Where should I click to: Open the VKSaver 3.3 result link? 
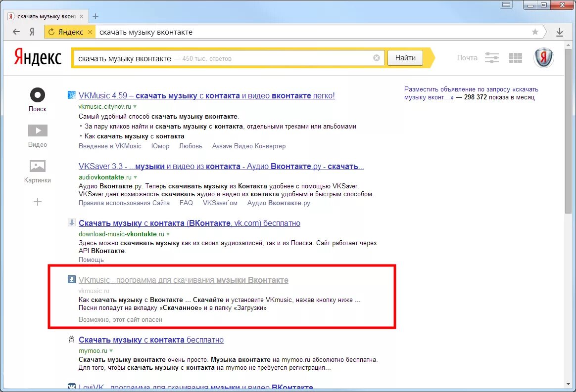coord(221,167)
